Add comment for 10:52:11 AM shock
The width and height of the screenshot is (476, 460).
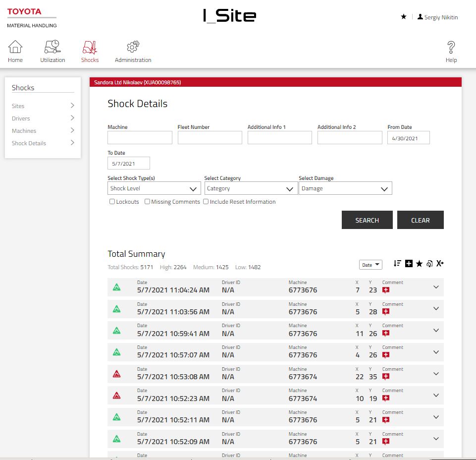pyautogui.click(x=386, y=420)
